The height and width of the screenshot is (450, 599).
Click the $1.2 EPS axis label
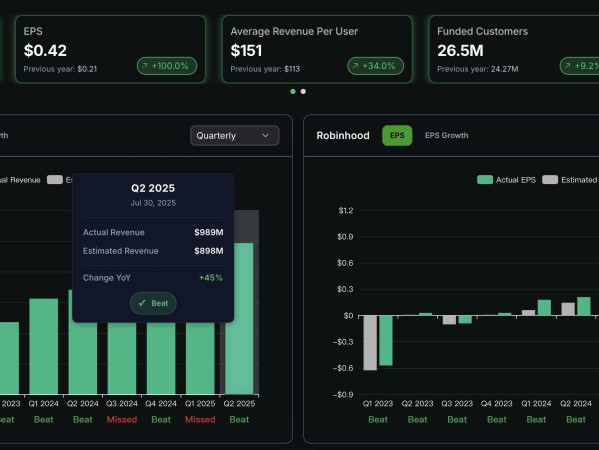[346, 210]
